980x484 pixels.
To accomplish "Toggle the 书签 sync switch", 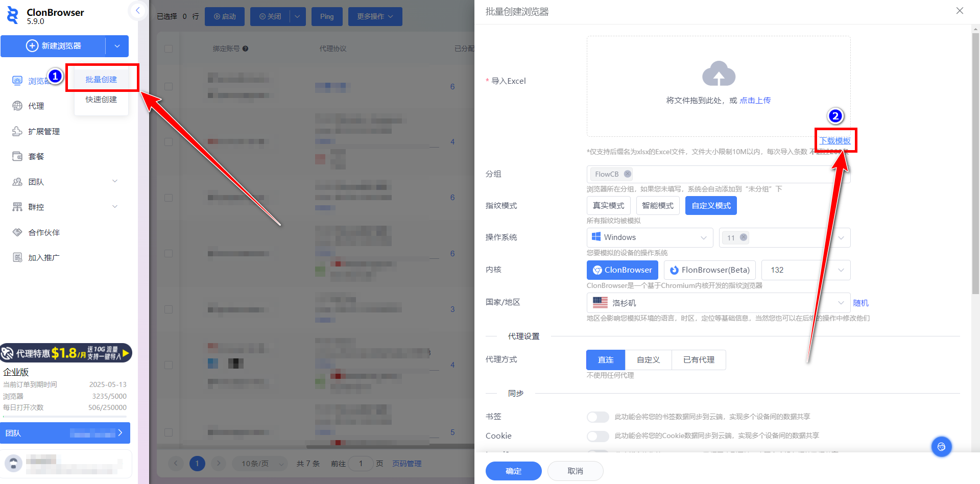I will click(597, 417).
